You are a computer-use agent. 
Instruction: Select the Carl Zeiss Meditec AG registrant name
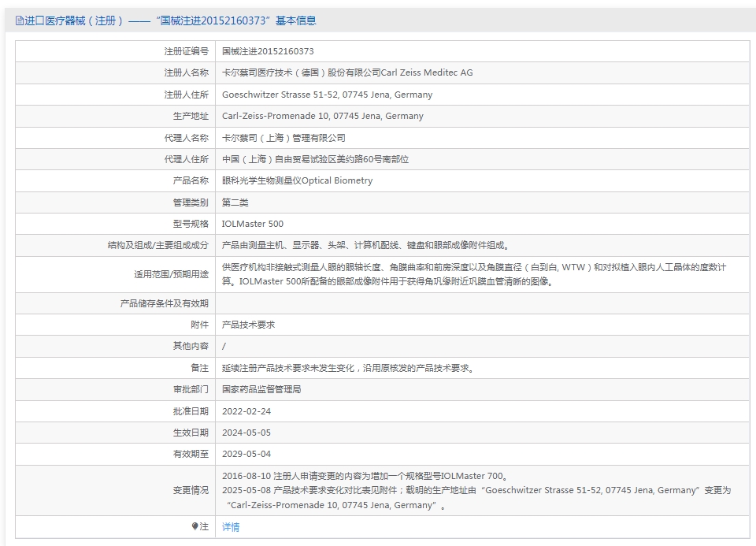[x=347, y=72]
